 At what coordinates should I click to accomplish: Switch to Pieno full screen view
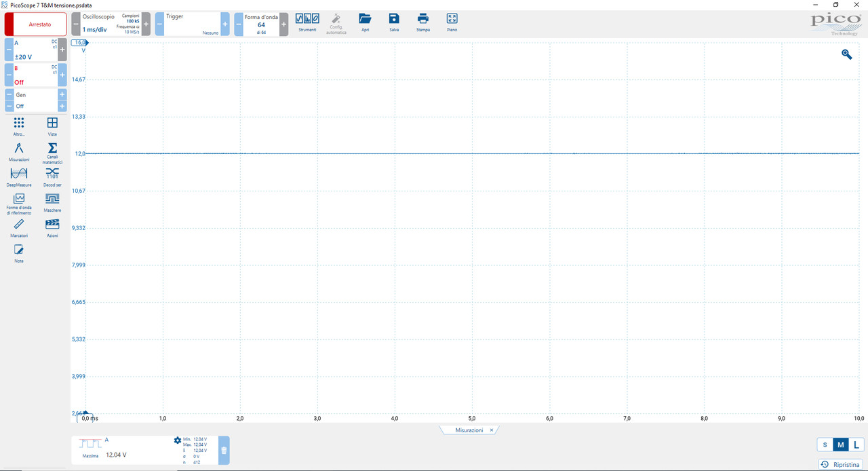tap(452, 23)
